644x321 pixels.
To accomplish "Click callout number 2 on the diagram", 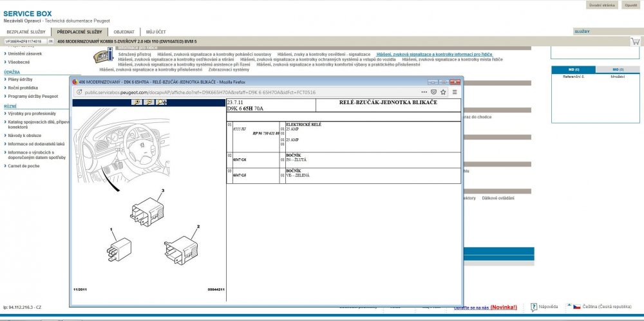I will click(198, 226).
